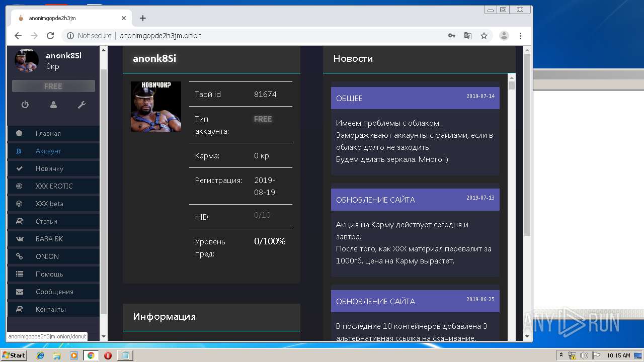This screenshot has width=644, height=362.
Task: Reload the page
Action: [50, 36]
